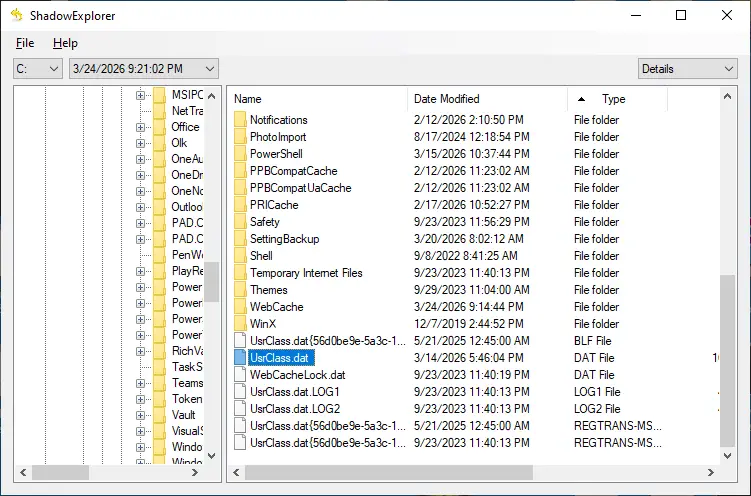751x496 pixels.
Task: Sort by the Name column header
Action: (x=317, y=99)
